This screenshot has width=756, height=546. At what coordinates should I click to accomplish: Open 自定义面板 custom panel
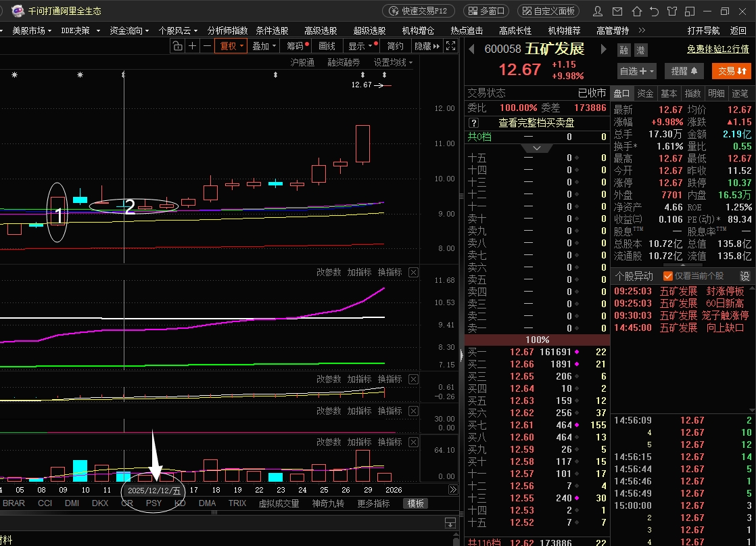(x=548, y=11)
